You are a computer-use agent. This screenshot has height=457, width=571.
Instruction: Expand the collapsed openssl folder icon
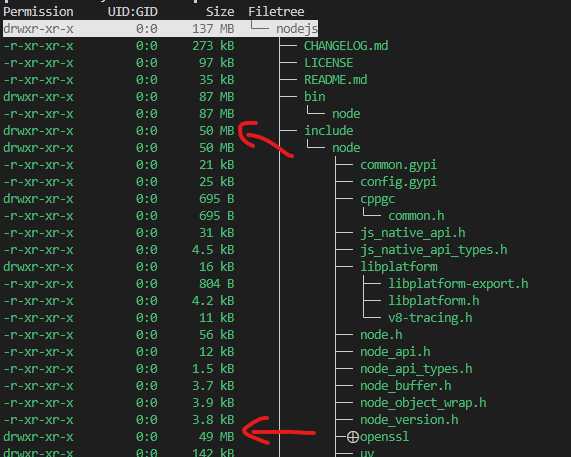353,437
